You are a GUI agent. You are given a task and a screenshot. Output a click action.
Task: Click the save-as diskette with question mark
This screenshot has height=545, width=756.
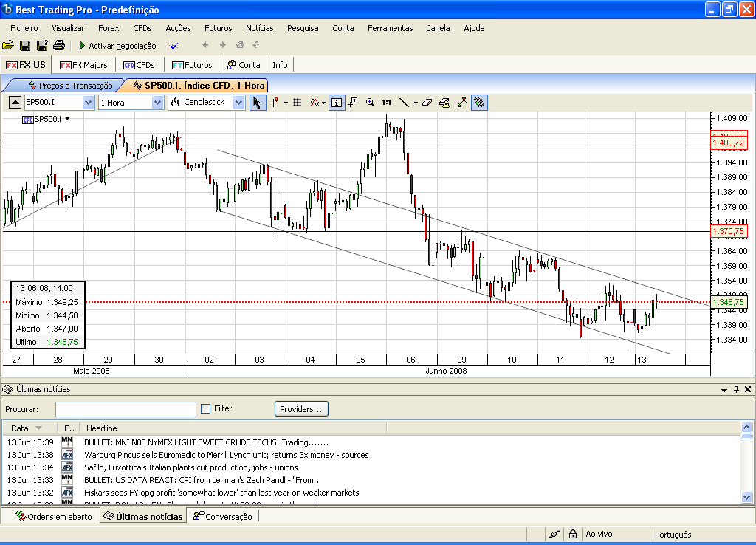[42, 45]
